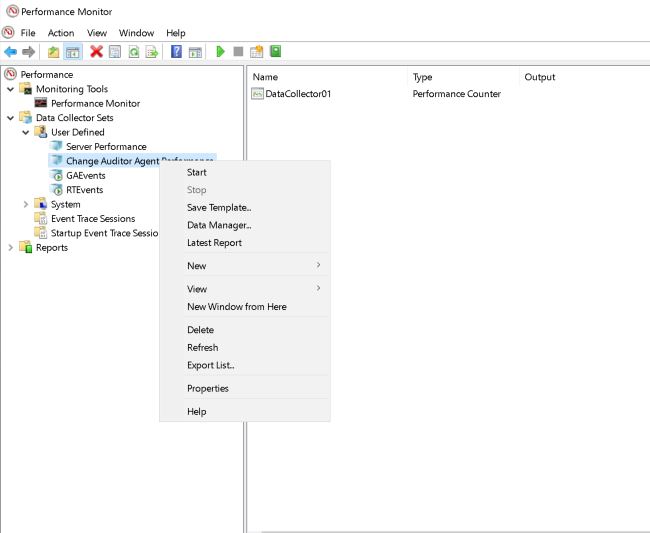Collapse the User Defined node

[x=26, y=132]
